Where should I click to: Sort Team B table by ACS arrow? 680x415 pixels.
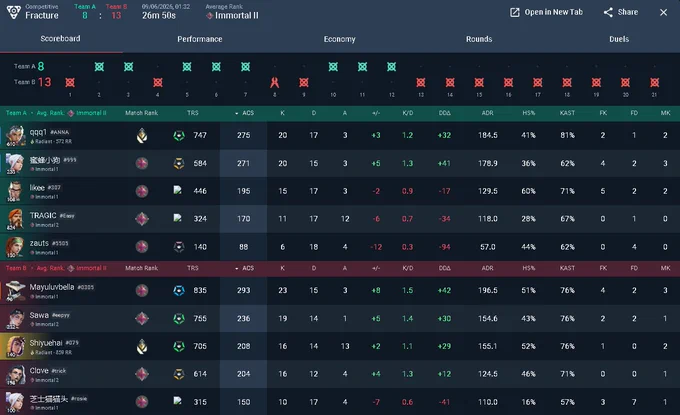tap(236, 268)
